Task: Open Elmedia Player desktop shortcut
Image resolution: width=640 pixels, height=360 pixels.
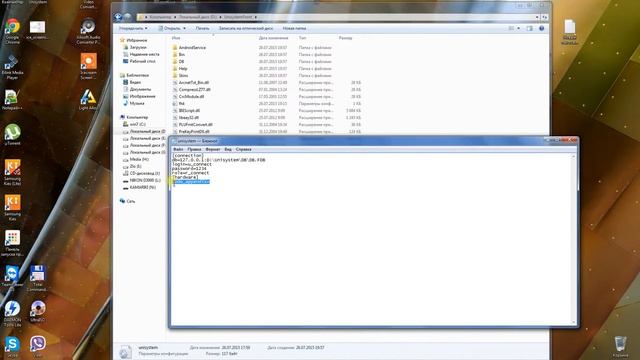Action: tap(12, 67)
